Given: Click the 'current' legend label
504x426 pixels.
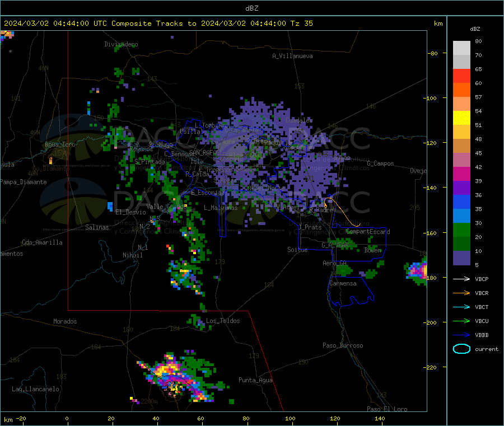Looking at the screenshot, I should click(x=487, y=349).
